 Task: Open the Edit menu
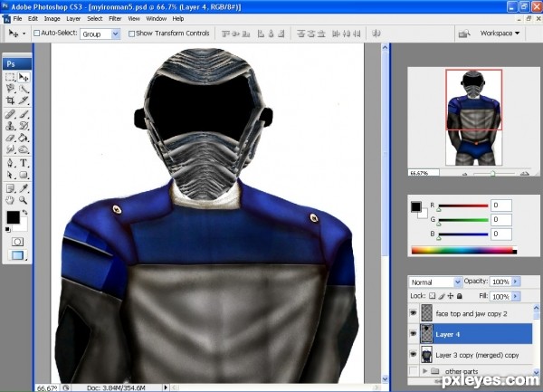(x=33, y=19)
